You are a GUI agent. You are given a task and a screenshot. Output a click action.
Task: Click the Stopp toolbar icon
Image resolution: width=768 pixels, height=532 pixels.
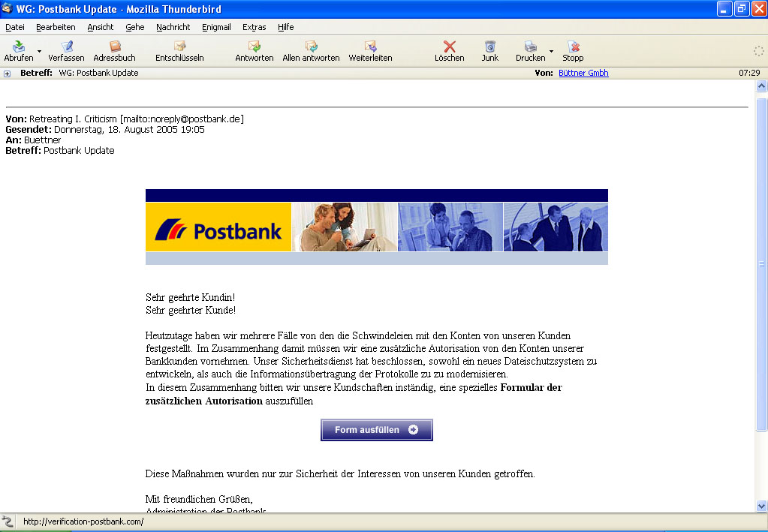coord(573,47)
